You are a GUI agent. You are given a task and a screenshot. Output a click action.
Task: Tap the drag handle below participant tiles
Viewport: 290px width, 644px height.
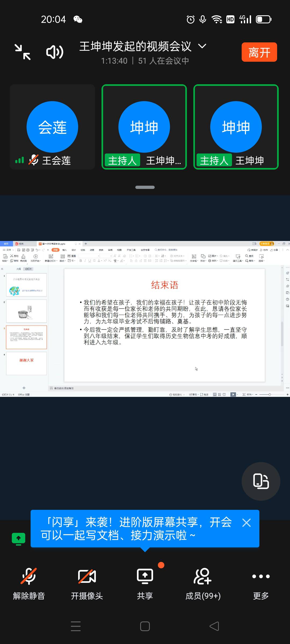click(x=145, y=187)
